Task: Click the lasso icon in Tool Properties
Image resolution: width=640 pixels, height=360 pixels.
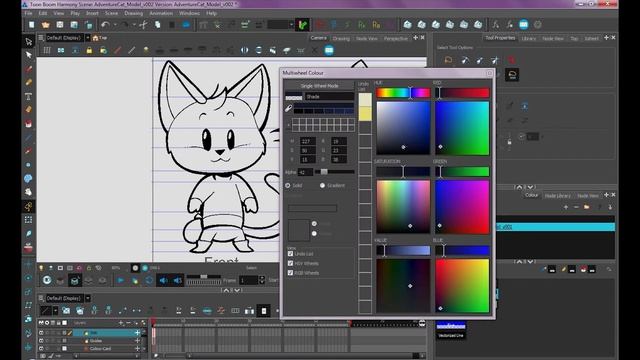Action: [x=448, y=60]
